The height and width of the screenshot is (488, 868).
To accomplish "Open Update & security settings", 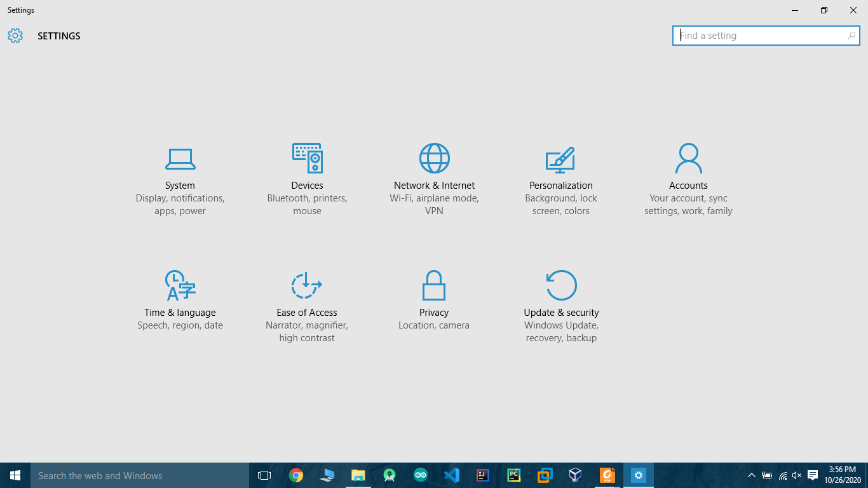I will 561,307.
